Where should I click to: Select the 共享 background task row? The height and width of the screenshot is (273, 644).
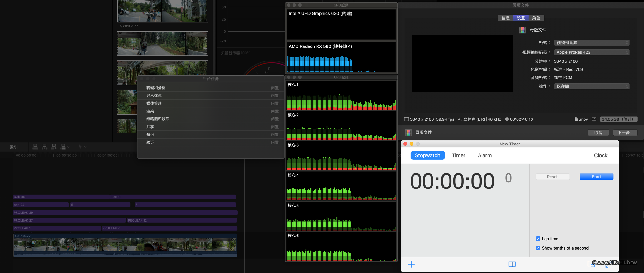[x=211, y=127]
